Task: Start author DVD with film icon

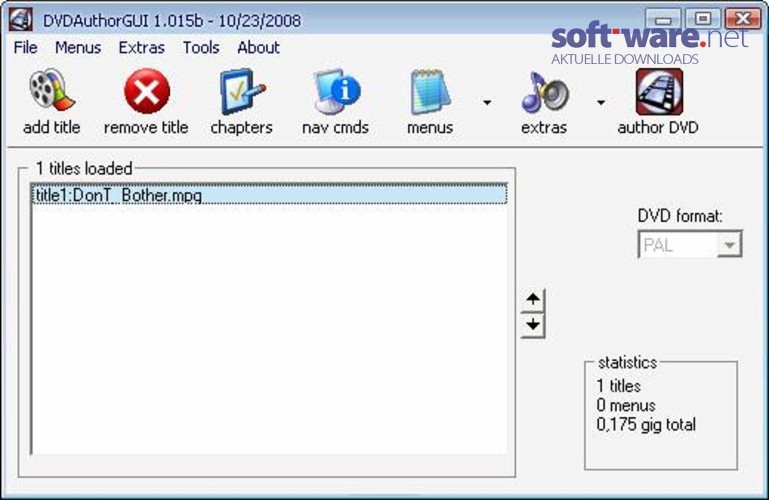Action: [x=659, y=92]
